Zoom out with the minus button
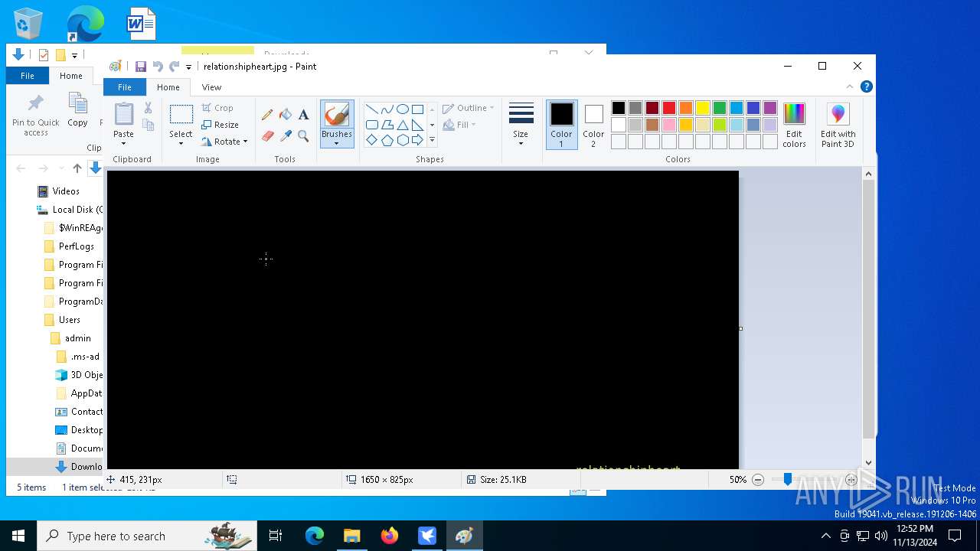This screenshot has height=551, width=980. click(758, 480)
